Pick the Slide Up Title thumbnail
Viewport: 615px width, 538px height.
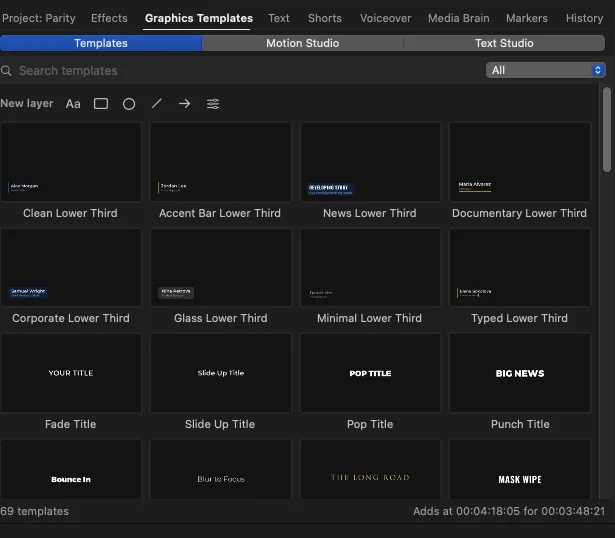tap(221, 373)
